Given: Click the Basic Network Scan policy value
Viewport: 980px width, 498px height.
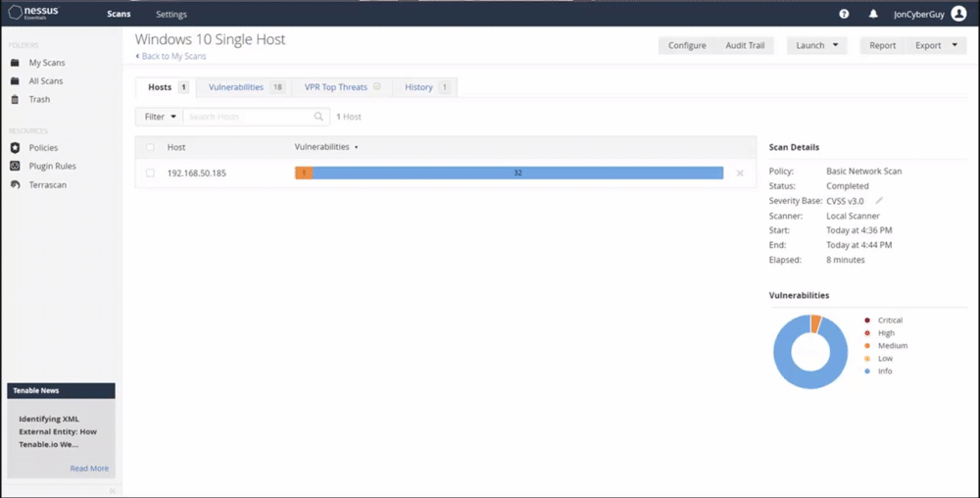Looking at the screenshot, I should click(x=863, y=172).
